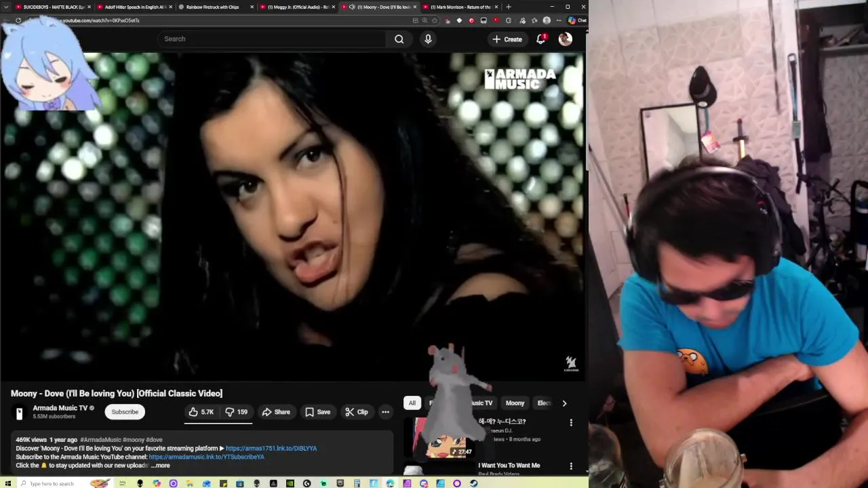Reload the page with refresh icon
This screenshot has height=488, width=868.
18,20
